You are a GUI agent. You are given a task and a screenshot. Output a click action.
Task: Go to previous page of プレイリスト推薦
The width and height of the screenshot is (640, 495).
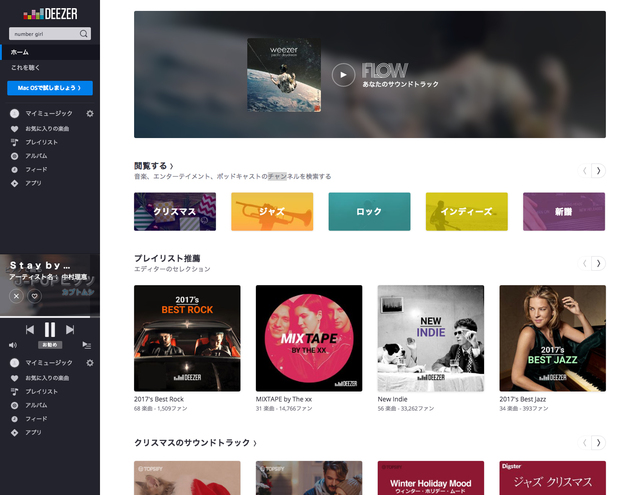pos(584,263)
